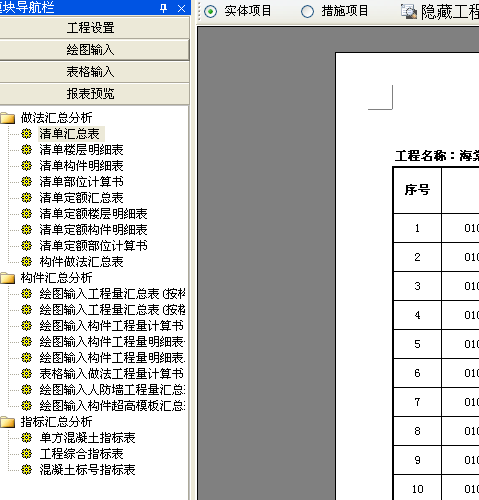Viewport: 479px width, 500px height.
Task: Click the 序号 column header in report
Action: click(417, 190)
